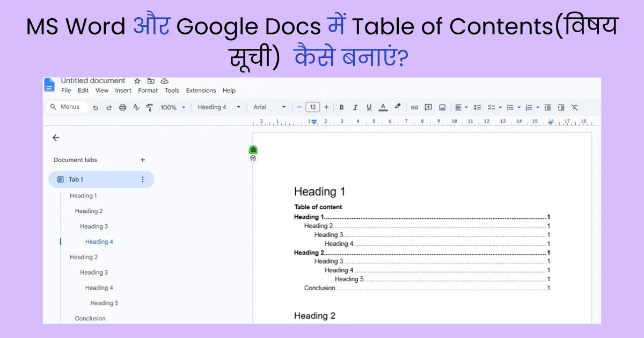Click the numbered list icon
The image size is (644, 338).
tap(529, 107)
